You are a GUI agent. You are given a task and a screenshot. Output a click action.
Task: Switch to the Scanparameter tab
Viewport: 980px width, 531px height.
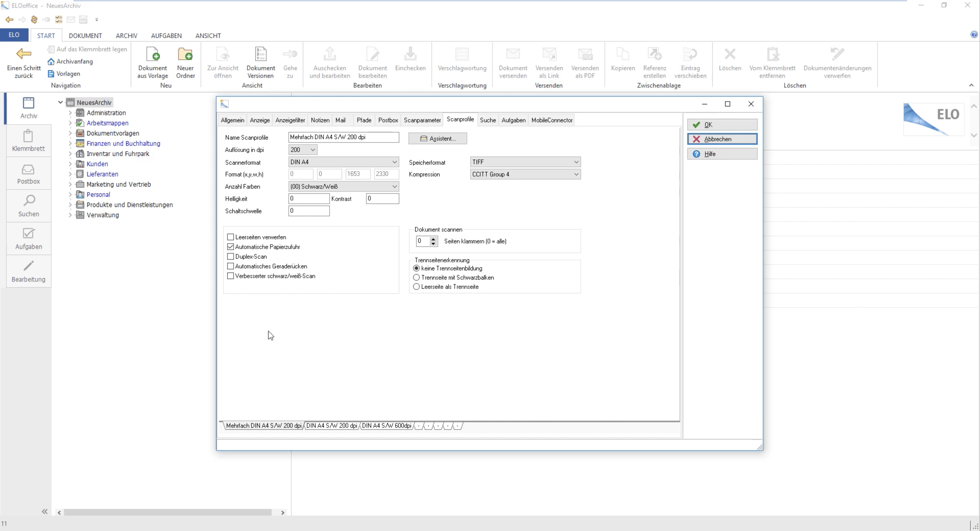(x=422, y=120)
